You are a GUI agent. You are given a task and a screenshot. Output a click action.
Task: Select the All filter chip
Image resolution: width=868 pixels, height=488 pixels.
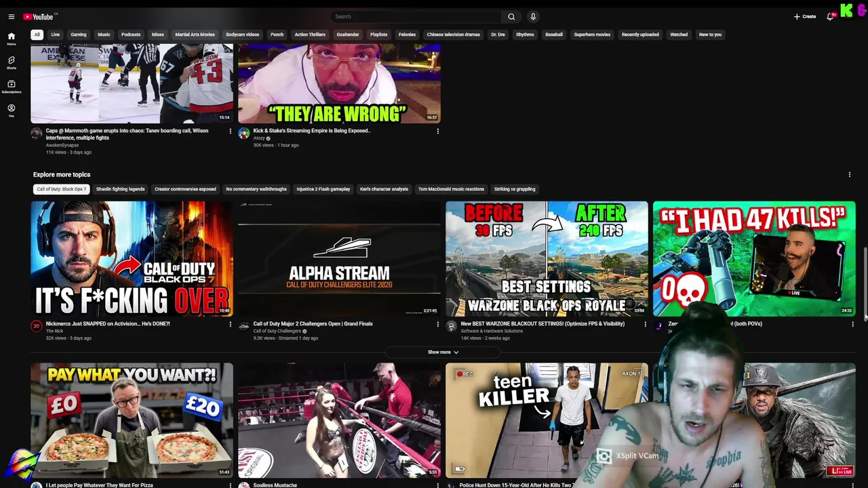click(x=37, y=35)
